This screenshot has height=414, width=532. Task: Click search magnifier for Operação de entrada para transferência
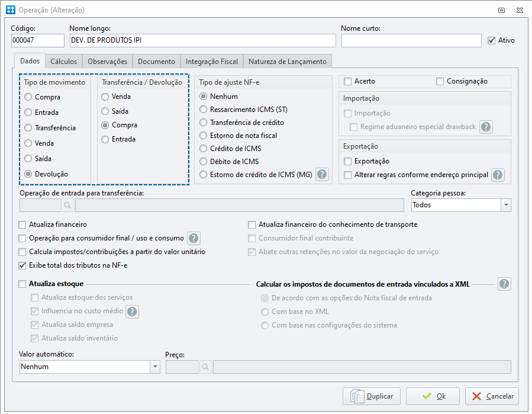pyautogui.click(x=67, y=205)
